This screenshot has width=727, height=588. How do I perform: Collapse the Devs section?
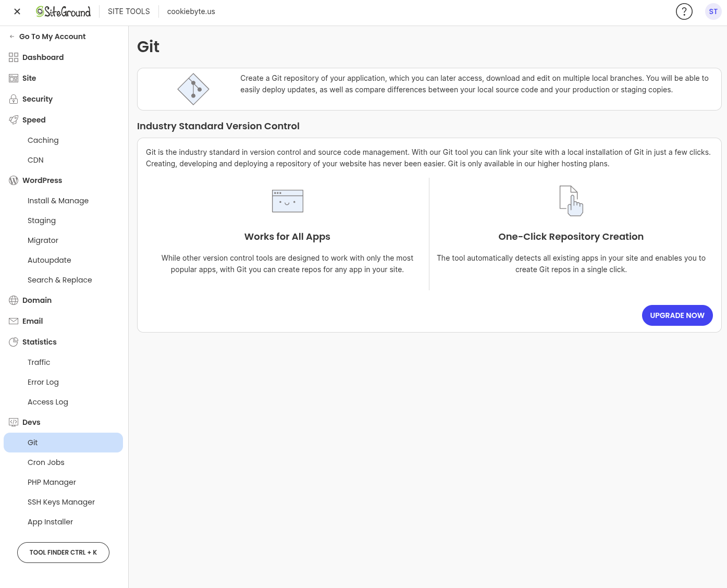pos(31,422)
